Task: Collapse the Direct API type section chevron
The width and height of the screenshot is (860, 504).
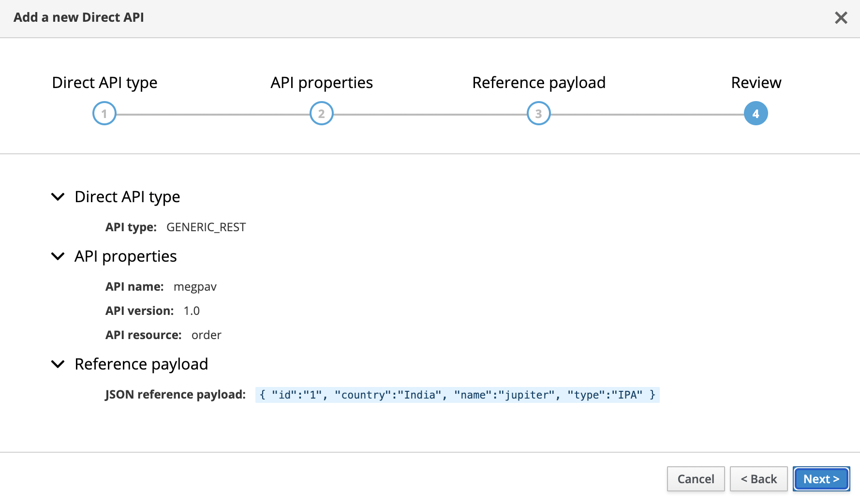Action: click(x=58, y=197)
